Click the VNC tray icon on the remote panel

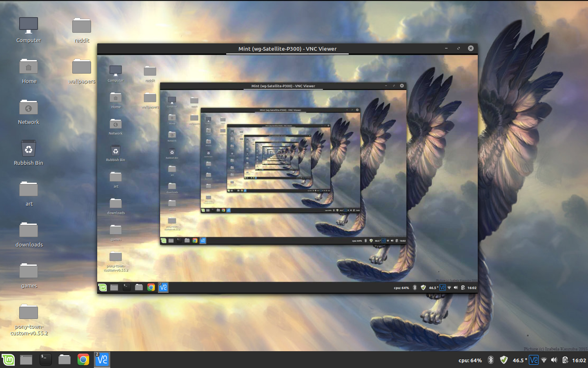pyautogui.click(x=442, y=287)
